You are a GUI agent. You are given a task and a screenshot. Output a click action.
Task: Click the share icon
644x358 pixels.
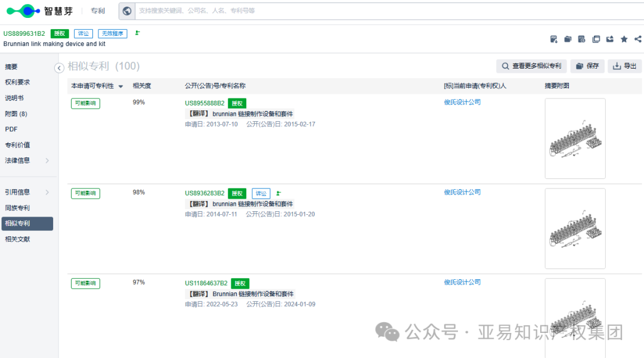[x=637, y=39]
